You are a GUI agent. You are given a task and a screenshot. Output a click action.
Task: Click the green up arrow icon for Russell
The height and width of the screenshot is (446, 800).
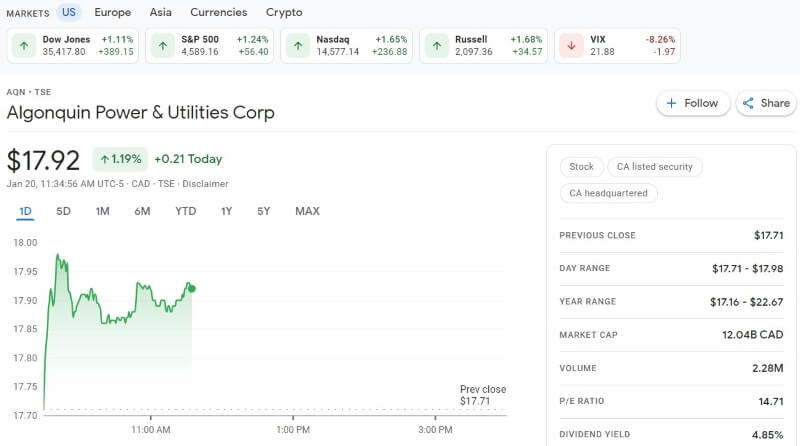[437, 46]
